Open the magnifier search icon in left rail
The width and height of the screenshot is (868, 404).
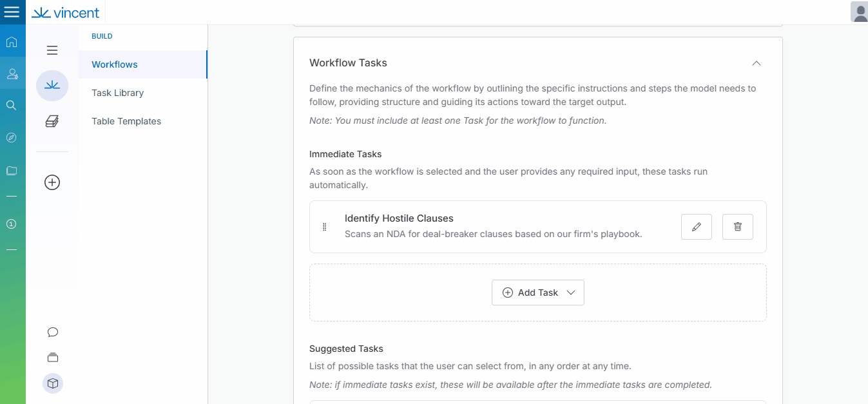[11, 105]
